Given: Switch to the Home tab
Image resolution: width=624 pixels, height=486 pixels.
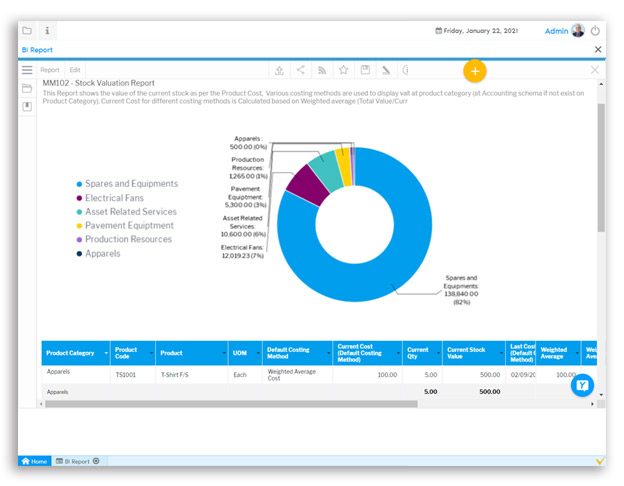Looking at the screenshot, I should coord(35,461).
